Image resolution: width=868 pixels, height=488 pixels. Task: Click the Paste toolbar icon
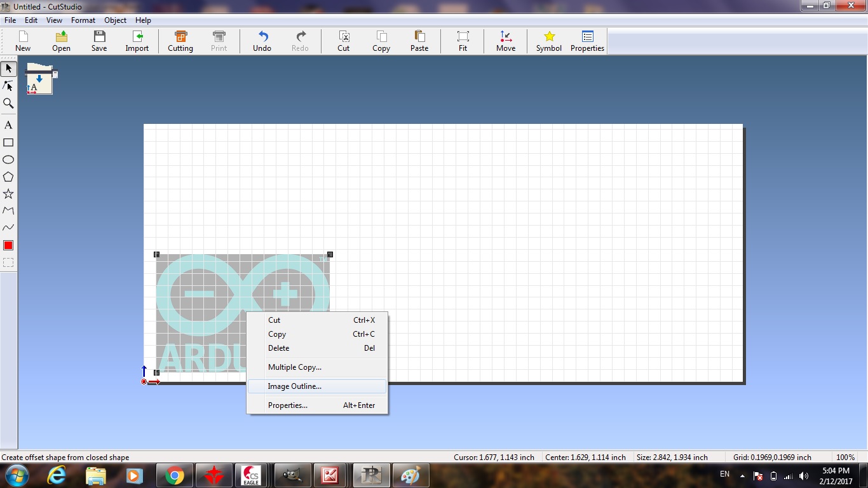coord(419,41)
